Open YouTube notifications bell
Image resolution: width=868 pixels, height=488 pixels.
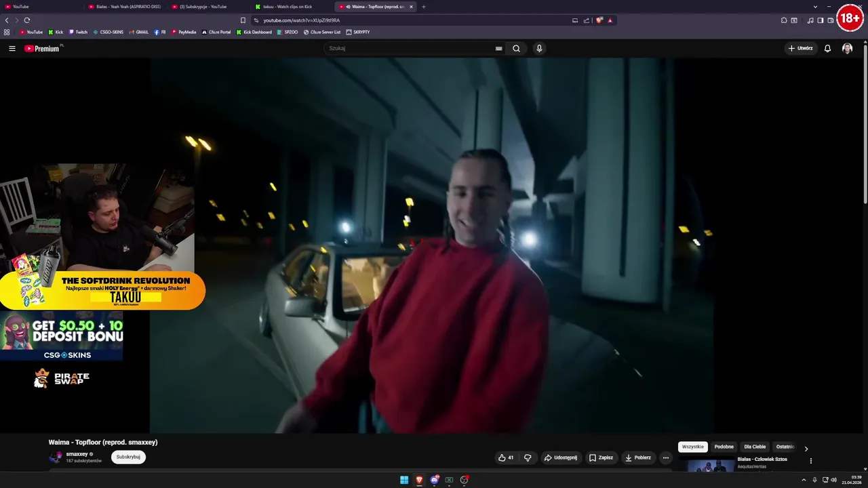[x=827, y=48]
